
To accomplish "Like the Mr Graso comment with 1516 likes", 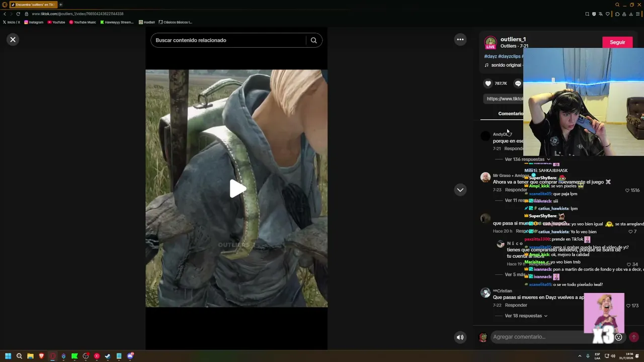I will pos(627,191).
